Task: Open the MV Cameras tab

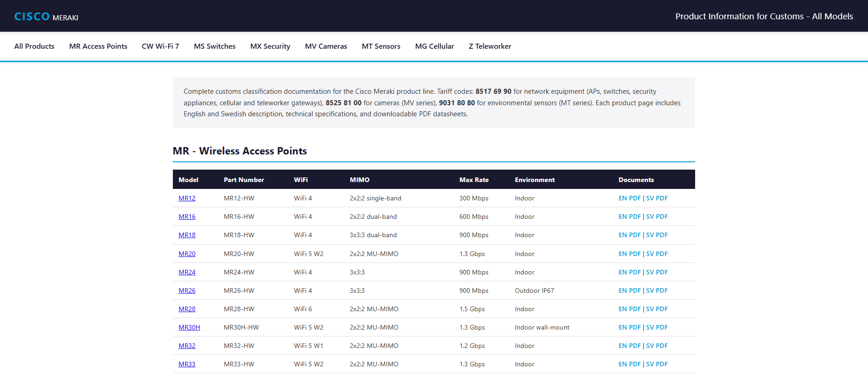Action: click(326, 46)
